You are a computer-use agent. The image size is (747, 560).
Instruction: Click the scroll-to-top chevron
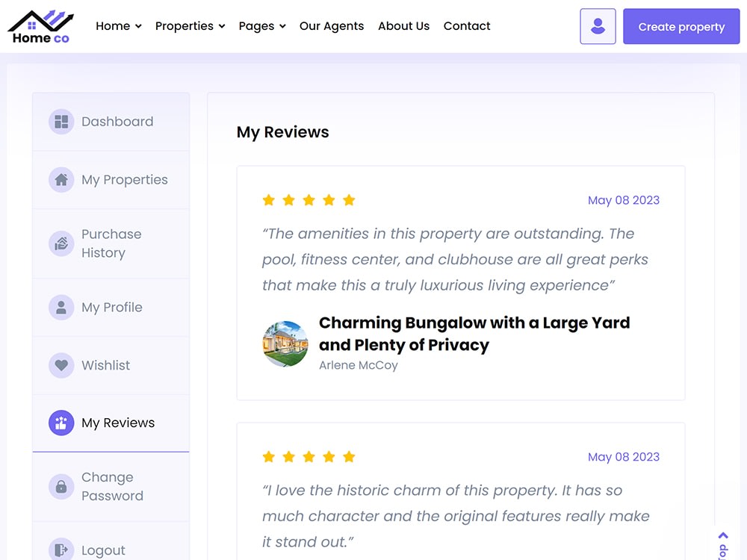[722, 535]
